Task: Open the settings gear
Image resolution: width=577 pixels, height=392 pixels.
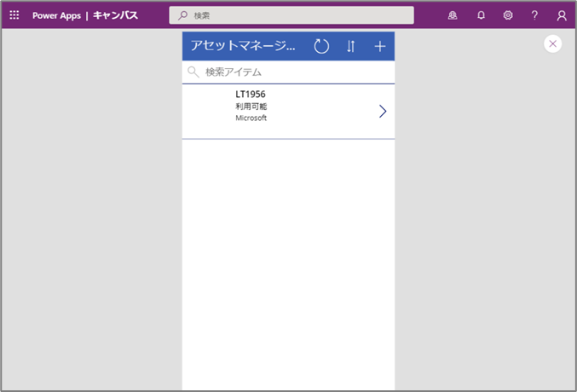Action: pos(508,15)
